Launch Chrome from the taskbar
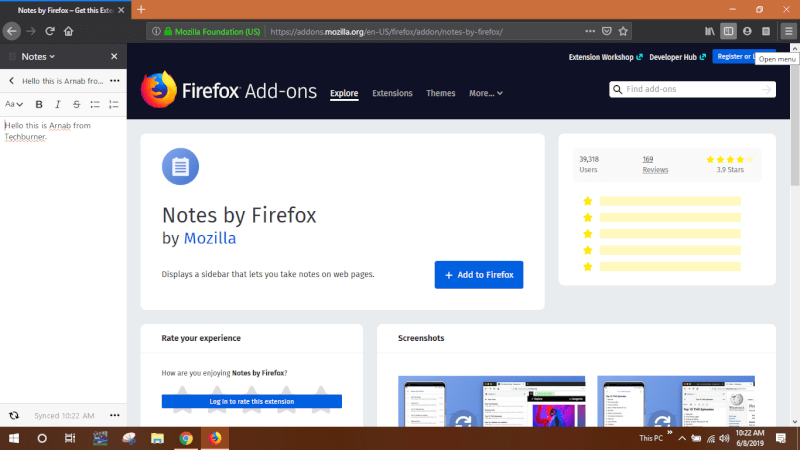The height and width of the screenshot is (450, 800). tap(186, 438)
